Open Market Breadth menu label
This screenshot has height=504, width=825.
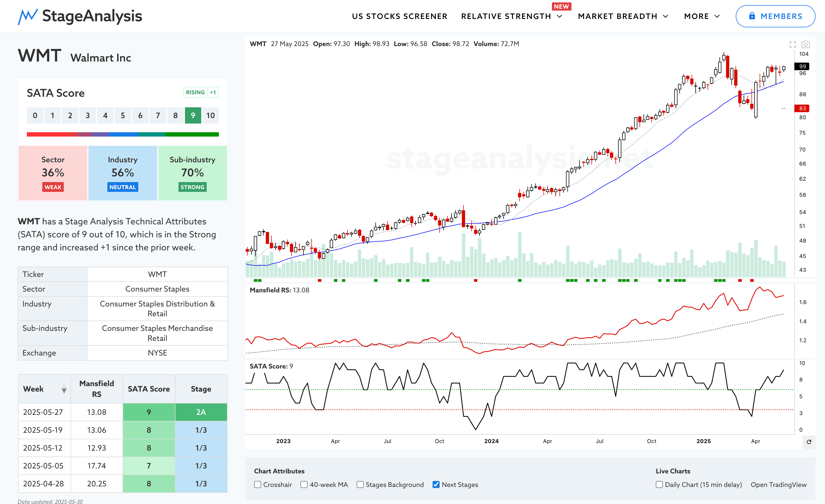point(618,16)
